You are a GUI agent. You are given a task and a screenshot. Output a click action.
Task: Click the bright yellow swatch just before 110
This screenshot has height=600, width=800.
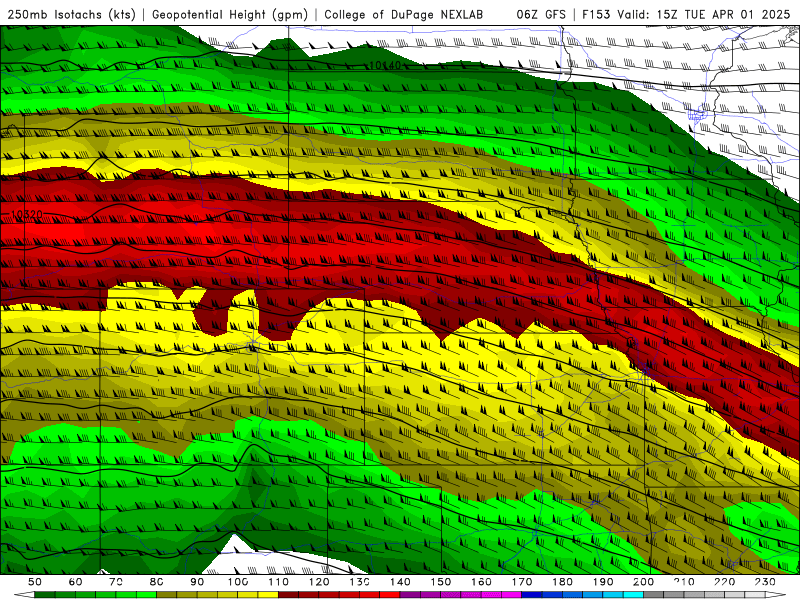pos(268,595)
